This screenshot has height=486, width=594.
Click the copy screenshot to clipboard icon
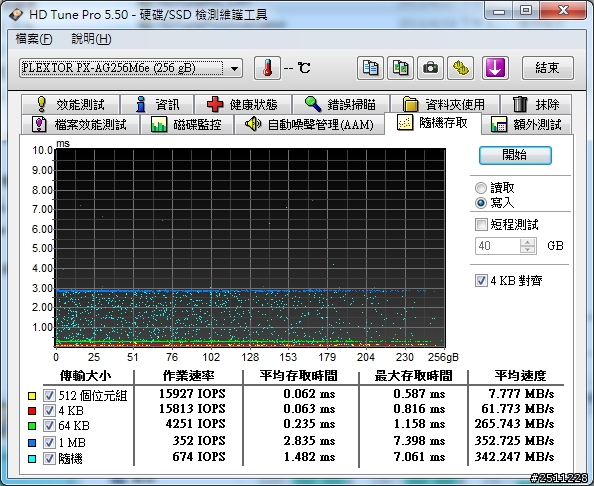(400, 68)
